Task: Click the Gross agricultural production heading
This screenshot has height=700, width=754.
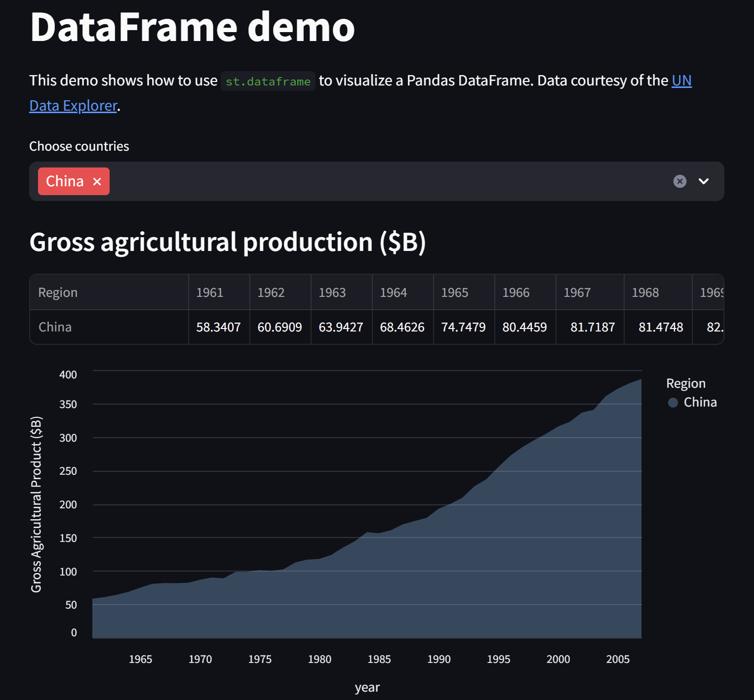Action: point(227,242)
